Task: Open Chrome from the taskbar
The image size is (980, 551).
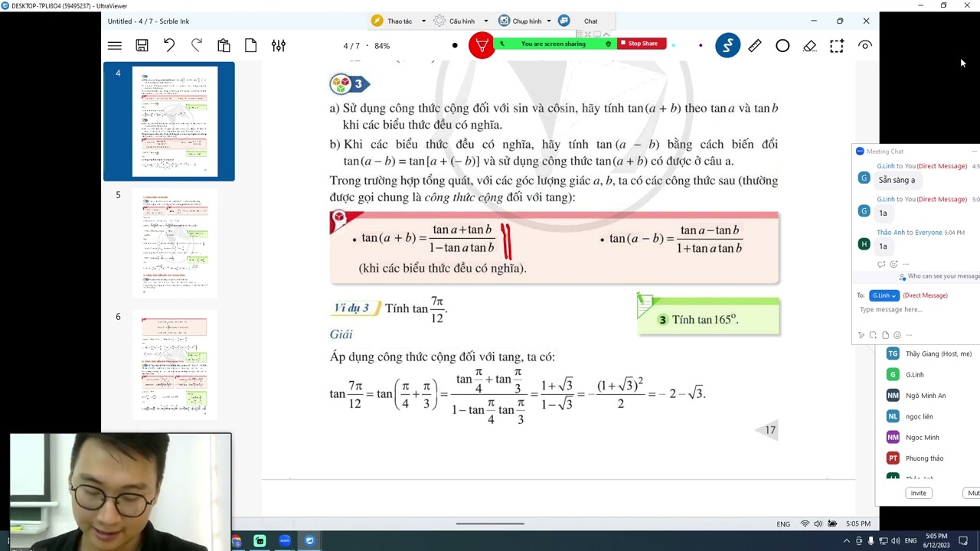Action: [236, 541]
